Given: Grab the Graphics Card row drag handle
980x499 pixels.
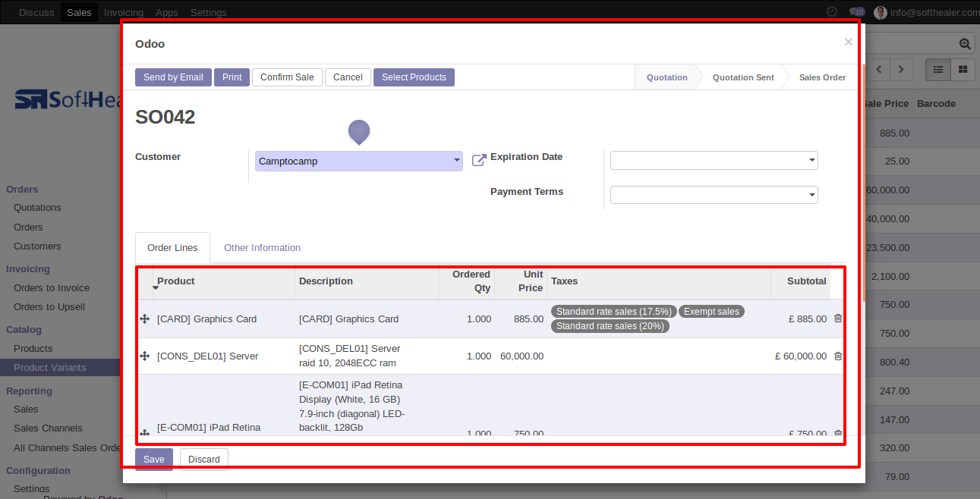Looking at the screenshot, I should point(144,319).
